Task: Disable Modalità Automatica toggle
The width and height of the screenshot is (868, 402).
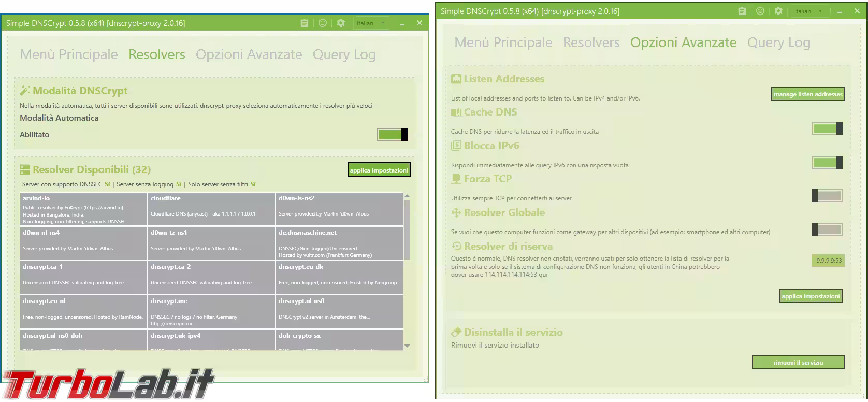Action: coord(393,135)
